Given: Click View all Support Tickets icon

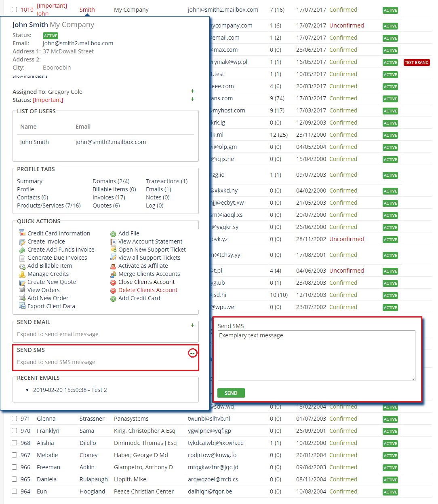Looking at the screenshot, I should [113, 258].
